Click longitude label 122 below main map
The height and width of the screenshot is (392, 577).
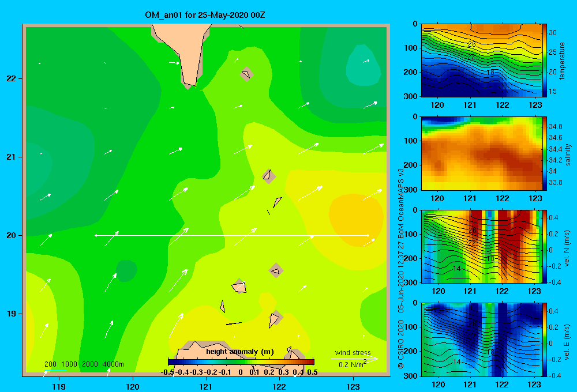(x=279, y=386)
